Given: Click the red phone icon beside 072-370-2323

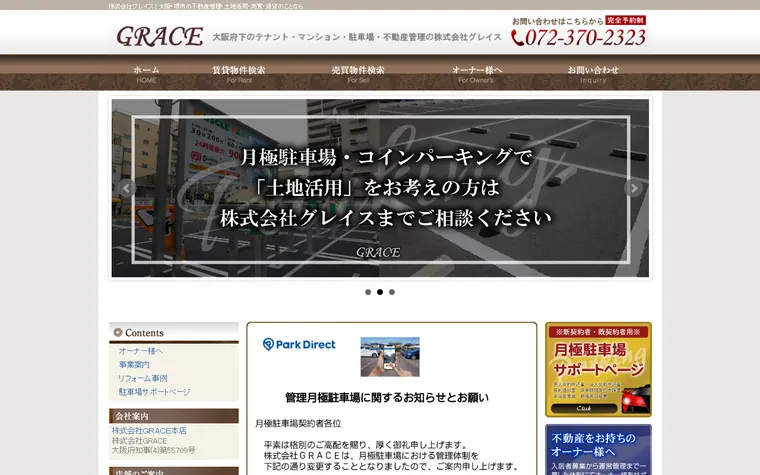Looking at the screenshot, I should click(517, 38).
